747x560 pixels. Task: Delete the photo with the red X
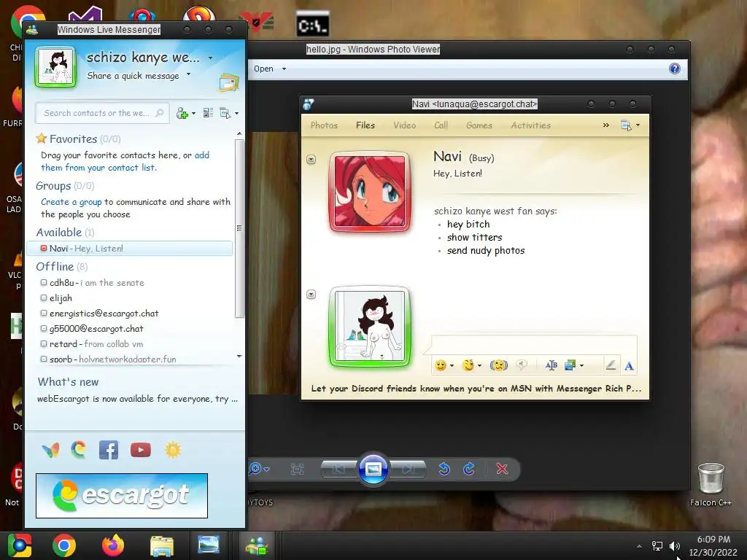click(x=502, y=469)
